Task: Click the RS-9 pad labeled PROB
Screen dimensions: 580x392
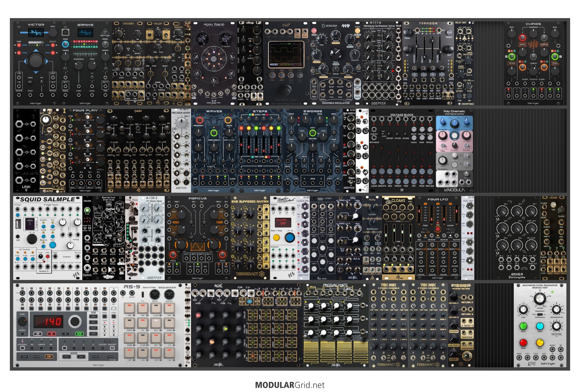Action: pyautogui.click(x=129, y=338)
